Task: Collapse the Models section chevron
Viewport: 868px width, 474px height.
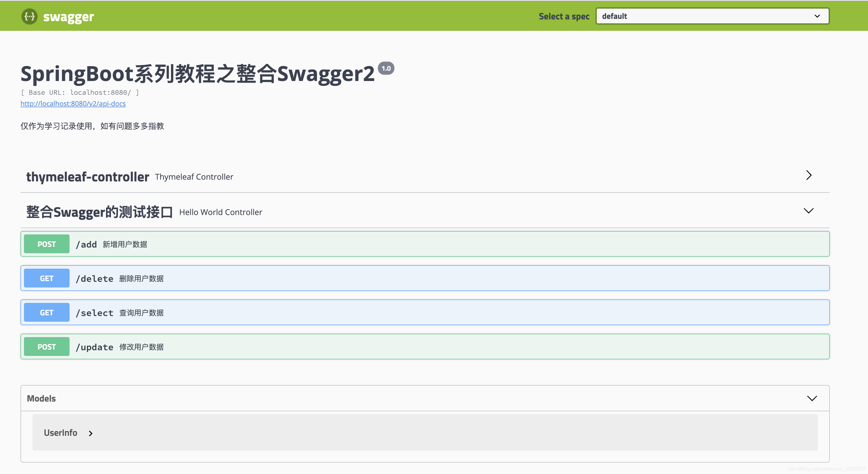Action: tap(812, 398)
